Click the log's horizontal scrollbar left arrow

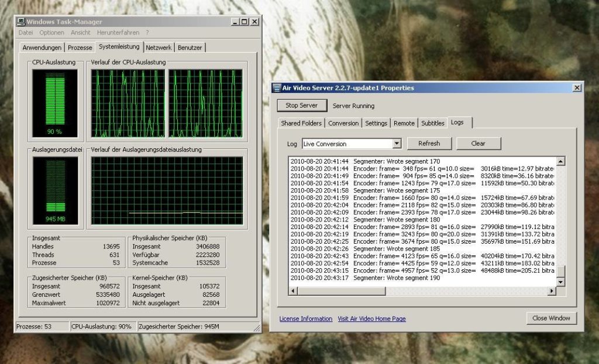pyautogui.click(x=293, y=291)
